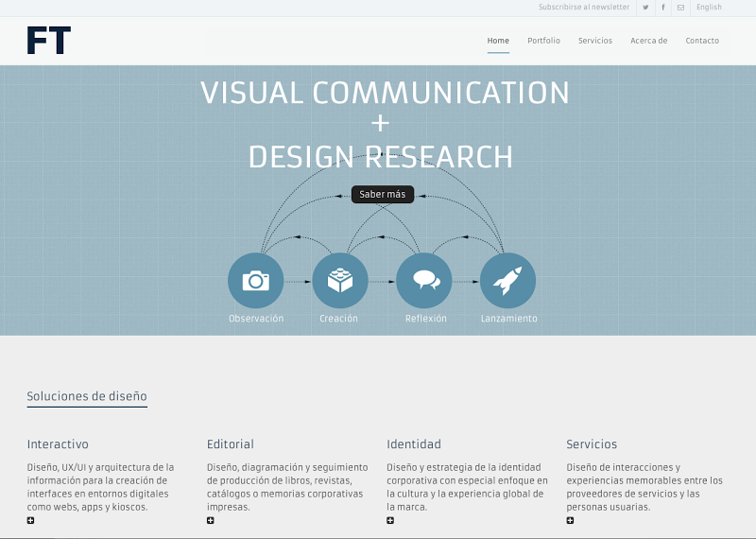Screen dimensions: 756x539
Task: Click the Editorial heading
Action: point(231,443)
